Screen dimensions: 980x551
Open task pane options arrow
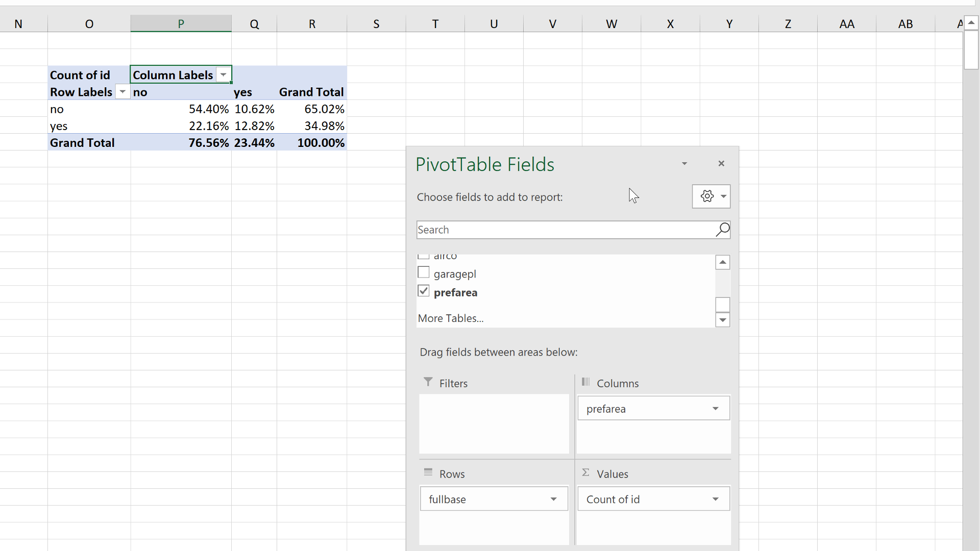[x=684, y=164]
